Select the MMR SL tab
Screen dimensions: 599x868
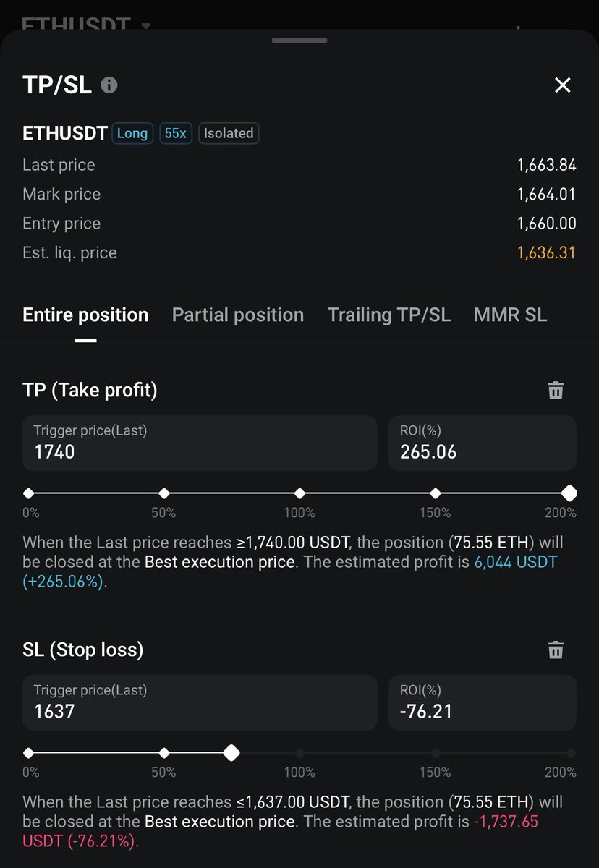point(510,315)
